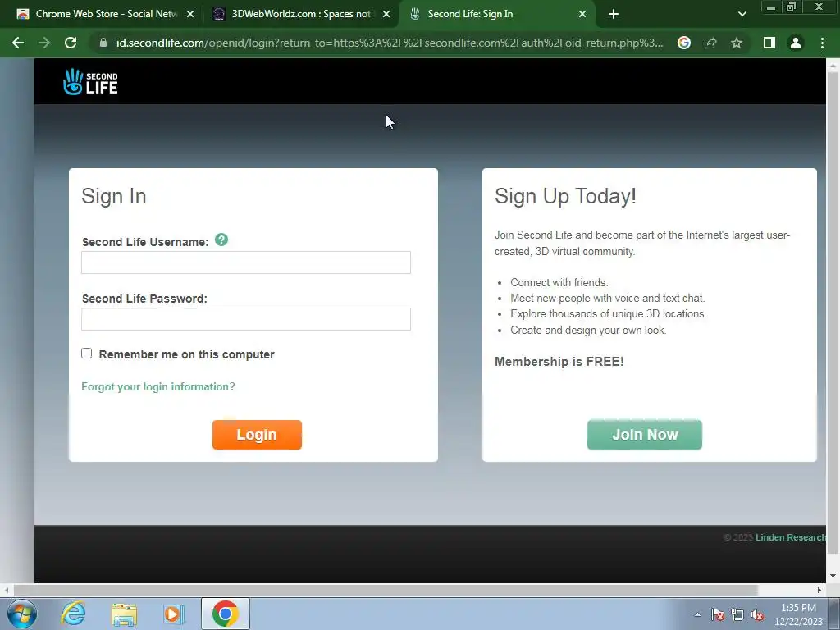Click the horizontal scrollbar thumb
Viewport: 840px width, 630px height.
pyautogui.click(x=386, y=590)
